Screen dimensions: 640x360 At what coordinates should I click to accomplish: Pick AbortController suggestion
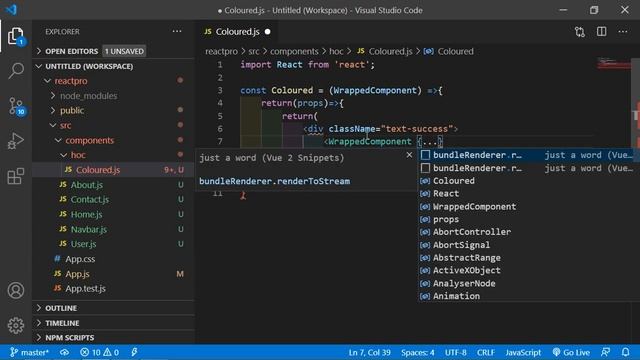click(x=529, y=232)
